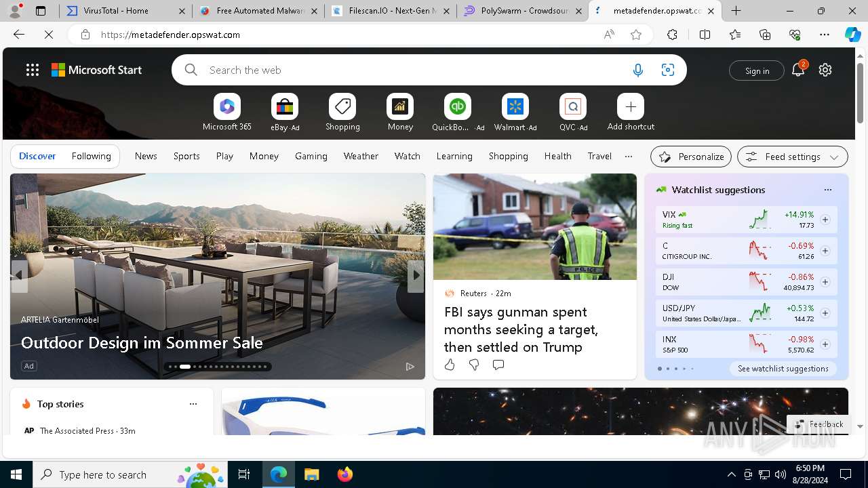Open the Favorites list icon
This screenshot has width=868, height=488.
tap(735, 35)
